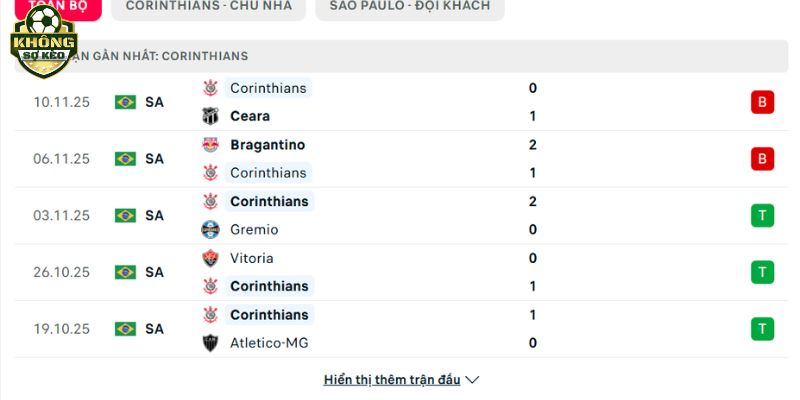Click red B badge for Bragantino match
Screen dimensions: 800x400
(763, 159)
